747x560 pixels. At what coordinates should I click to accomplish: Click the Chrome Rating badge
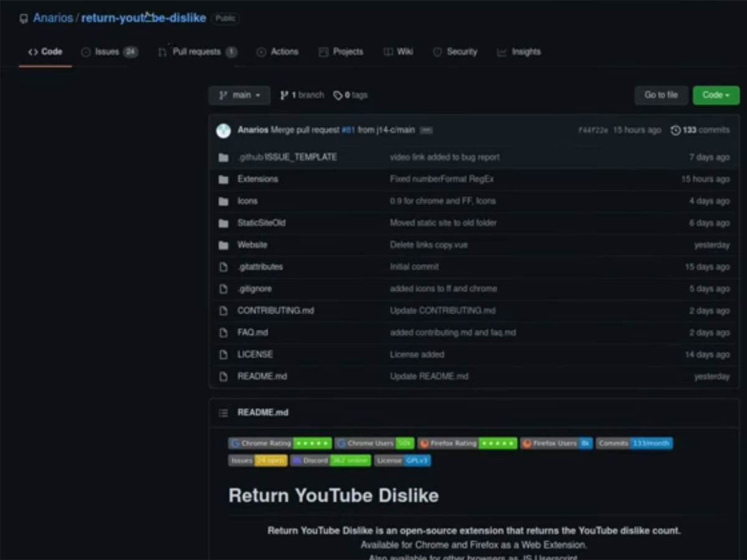pyautogui.click(x=280, y=443)
